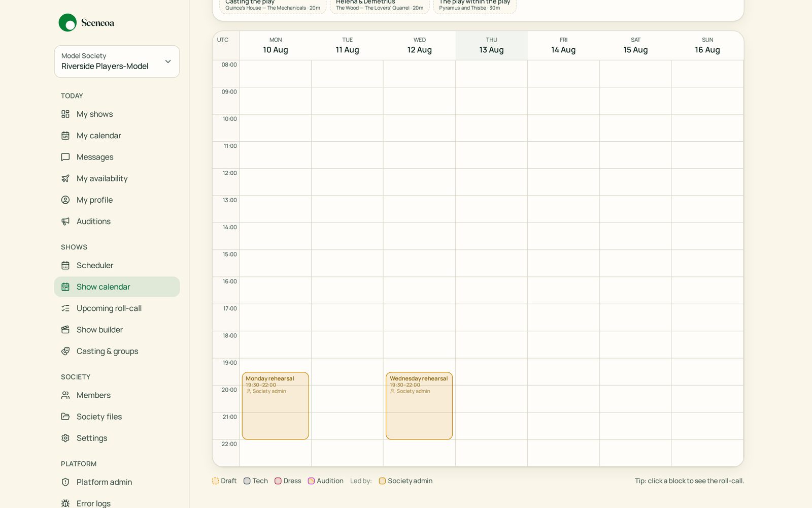Viewport: 812px width, 508px height.
Task: Click the TUE 11 Aug column header
Action: tap(348, 46)
